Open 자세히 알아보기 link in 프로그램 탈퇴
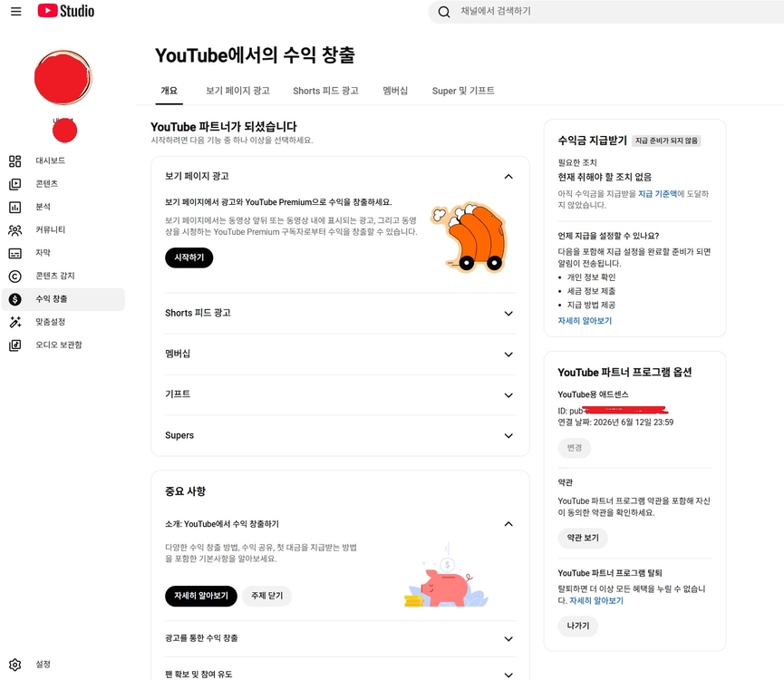Image resolution: width=784 pixels, height=680 pixels. pos(596,600)
